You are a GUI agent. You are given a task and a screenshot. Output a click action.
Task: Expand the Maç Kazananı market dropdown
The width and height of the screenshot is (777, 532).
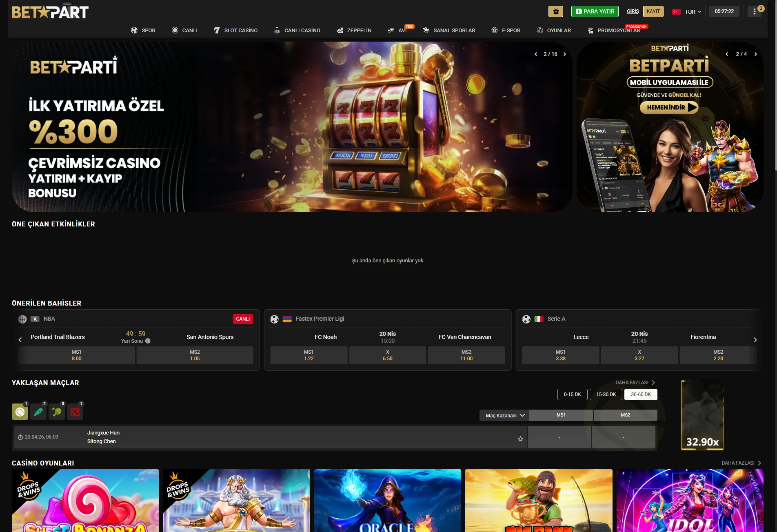coord(505,415)
